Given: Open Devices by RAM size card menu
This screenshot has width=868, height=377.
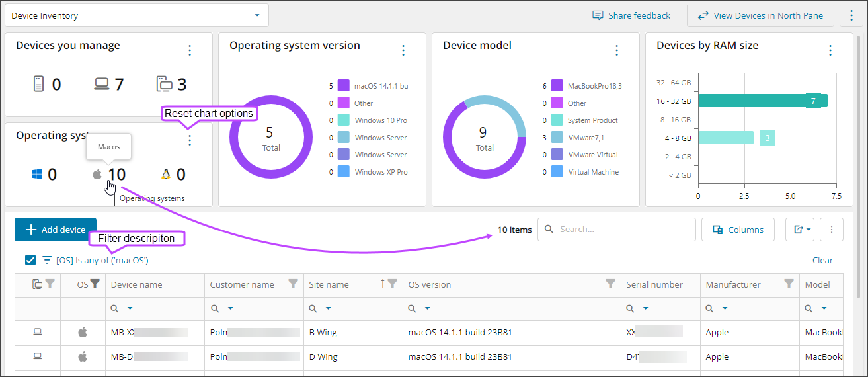Looking at the screenshot, I should (x=830, y=50).
